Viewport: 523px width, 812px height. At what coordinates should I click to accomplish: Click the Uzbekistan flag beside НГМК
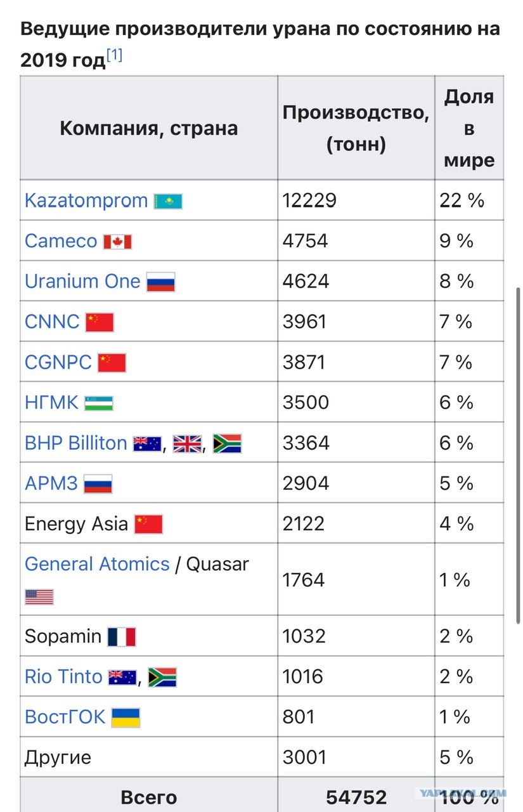99,403
